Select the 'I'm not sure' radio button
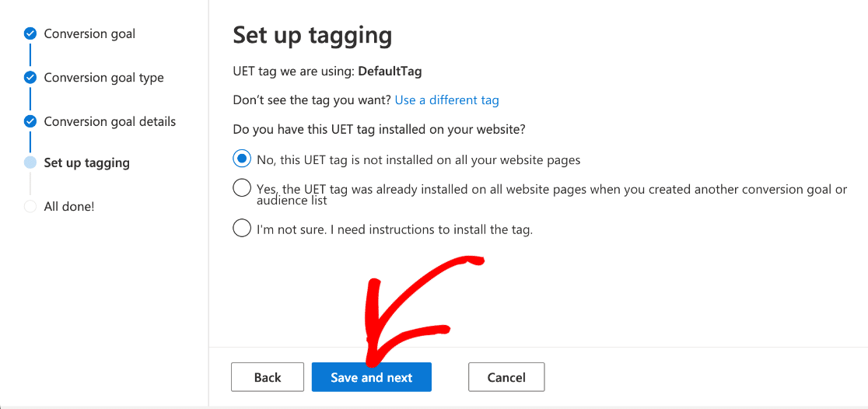Screen dimensions: 868x409 coord(242,229)
